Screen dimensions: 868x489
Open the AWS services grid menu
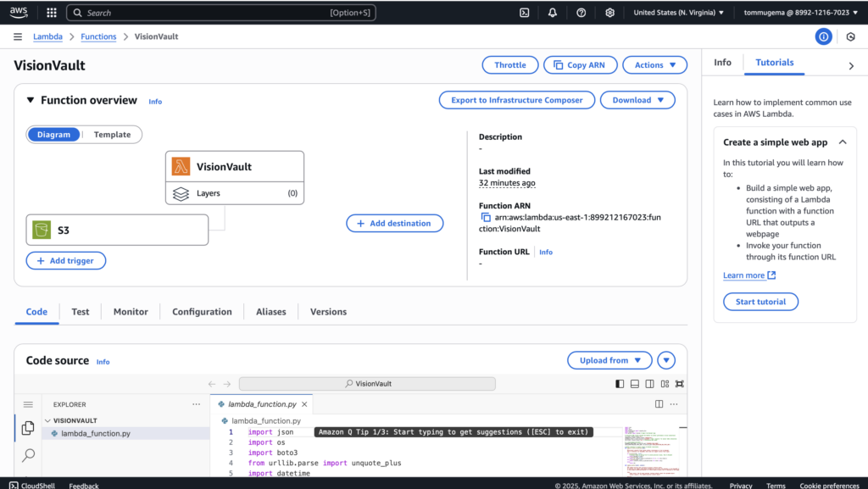52,13
